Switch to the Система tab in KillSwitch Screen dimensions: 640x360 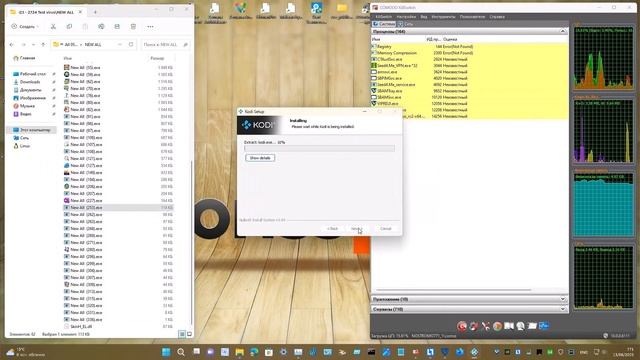[384, 24]
